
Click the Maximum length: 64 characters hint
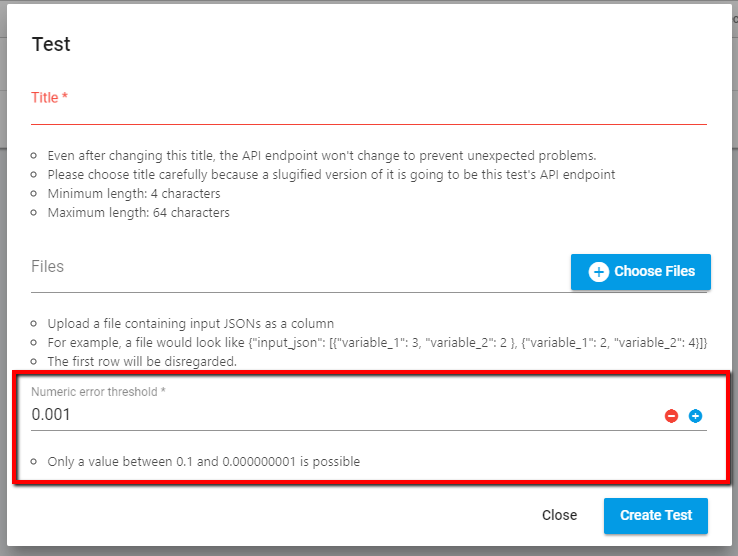tap(138, 213)
